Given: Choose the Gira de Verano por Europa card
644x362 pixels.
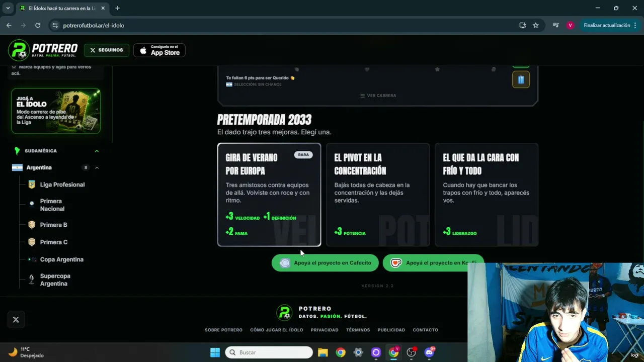Looking at the screenshot, I should click(269, 195).
